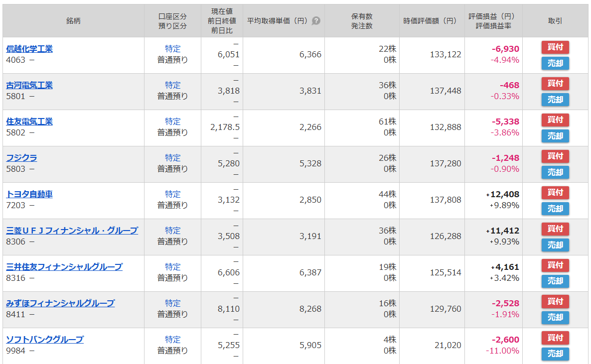Select market value 133,122
This screenshot has width=591, height=364.
445,55
